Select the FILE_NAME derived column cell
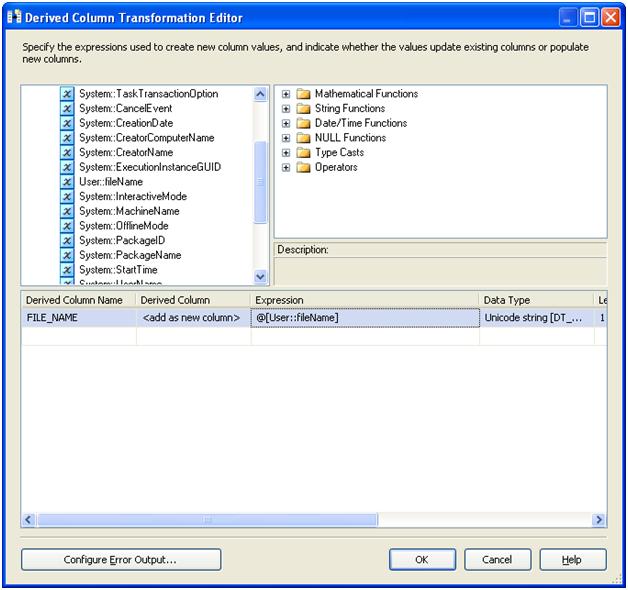Image resolution: width=628 pixels, height=590 pixels. [79, 318]
